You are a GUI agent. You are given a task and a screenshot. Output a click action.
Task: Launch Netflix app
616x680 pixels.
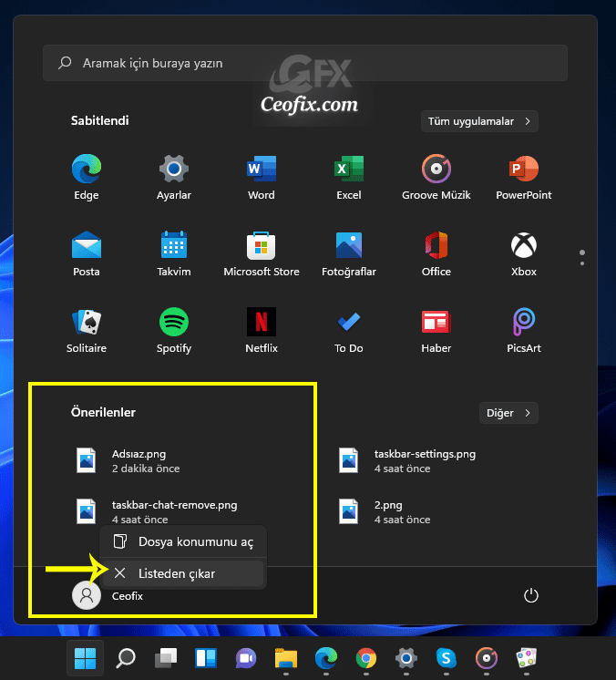262,330
